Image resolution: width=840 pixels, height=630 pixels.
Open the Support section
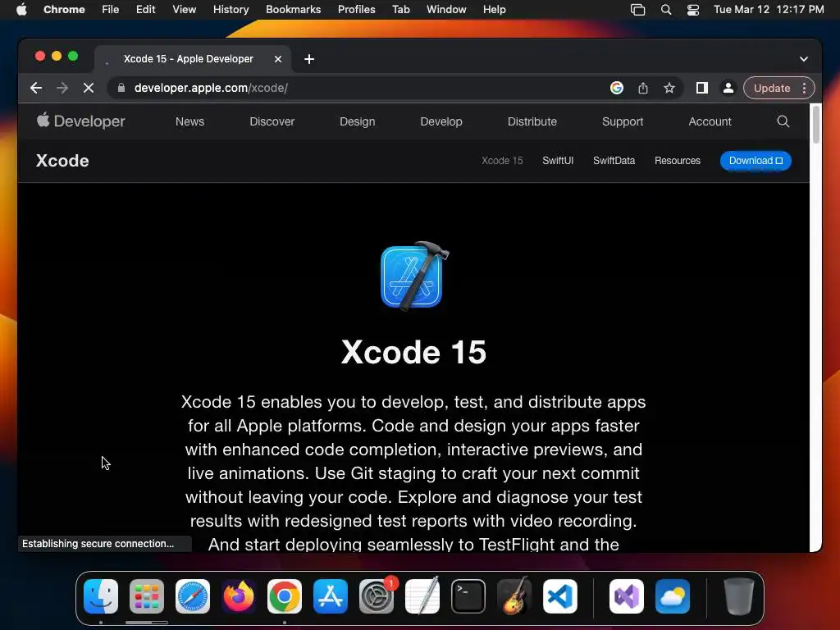tap(623, 121)
